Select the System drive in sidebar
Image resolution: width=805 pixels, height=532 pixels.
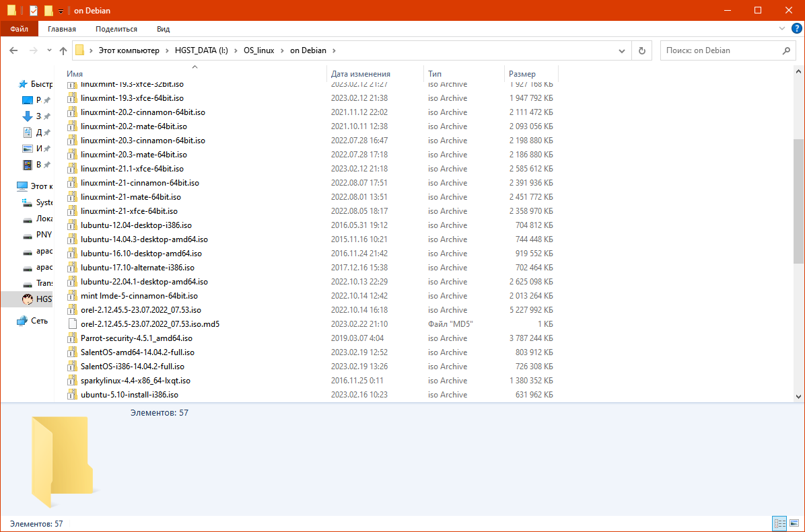(x=38, y=202)
